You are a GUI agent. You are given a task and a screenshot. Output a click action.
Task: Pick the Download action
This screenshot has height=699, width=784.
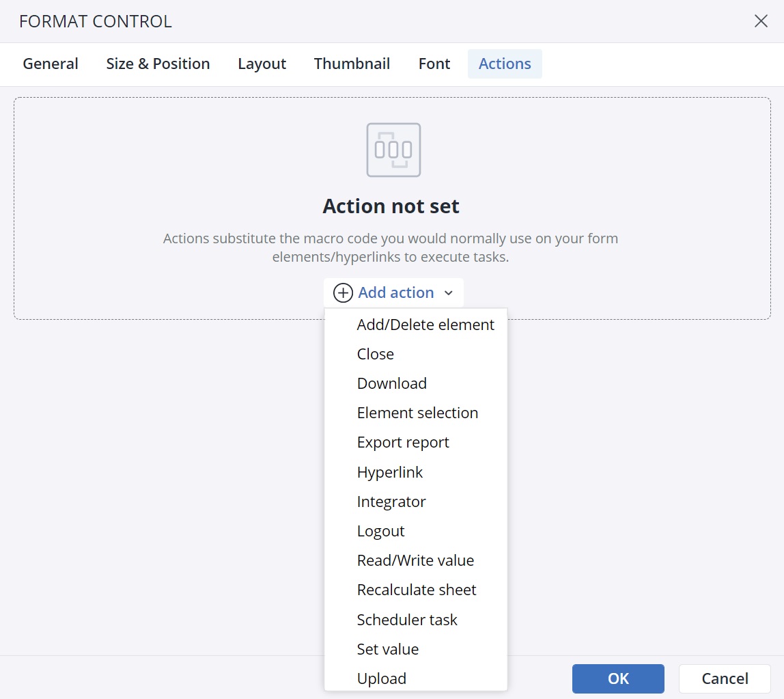415,384
